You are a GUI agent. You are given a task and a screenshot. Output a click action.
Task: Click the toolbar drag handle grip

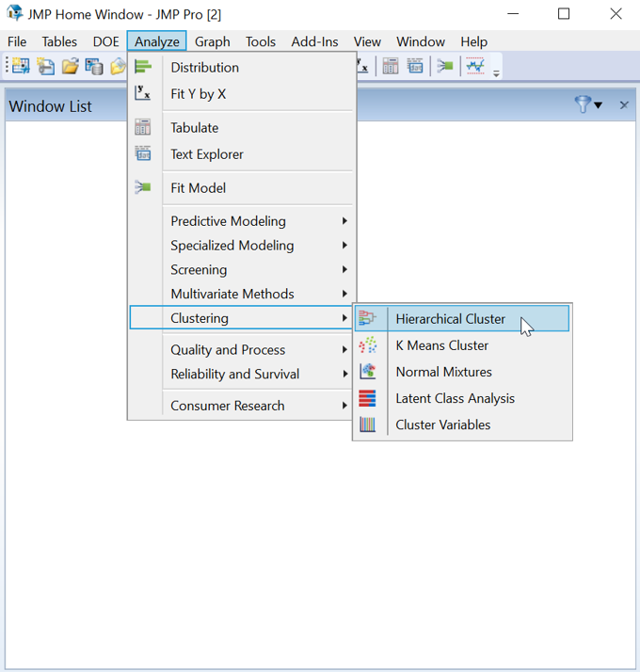tap(7, 66)
